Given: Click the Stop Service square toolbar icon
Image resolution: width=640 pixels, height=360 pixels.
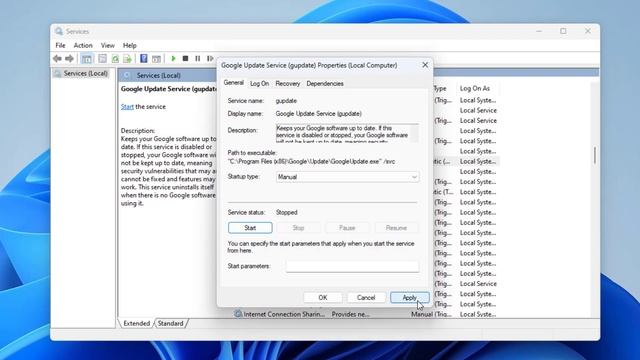Looking at the screenshot, I should click(x=185, y=59).
